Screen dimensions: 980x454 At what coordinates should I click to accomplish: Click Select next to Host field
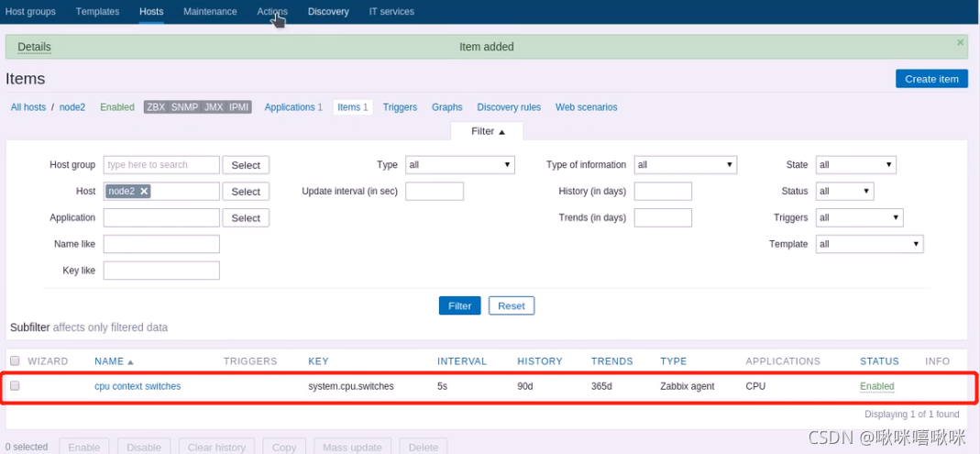pos(246,192)
